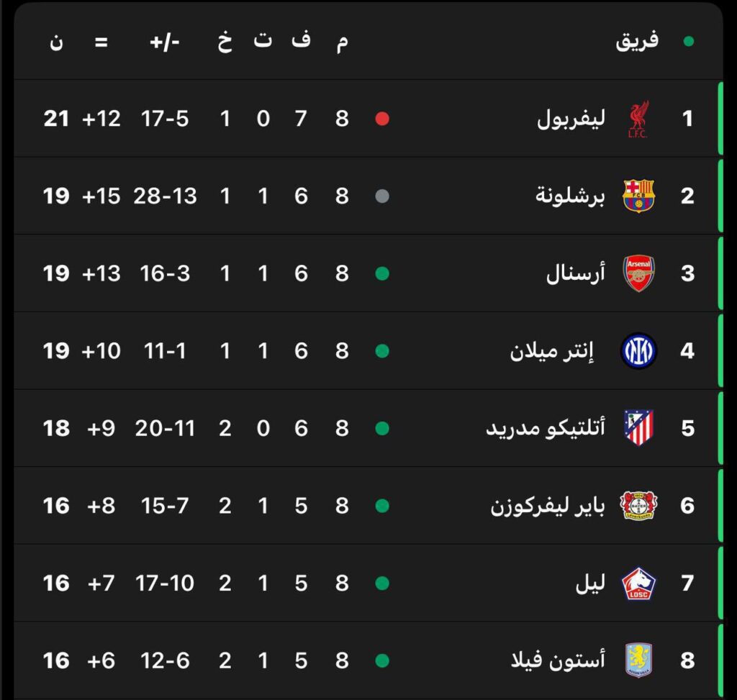The image size is (737, 700).
Task: Click the gray status dot beside Barcelona
Action: 382,196
